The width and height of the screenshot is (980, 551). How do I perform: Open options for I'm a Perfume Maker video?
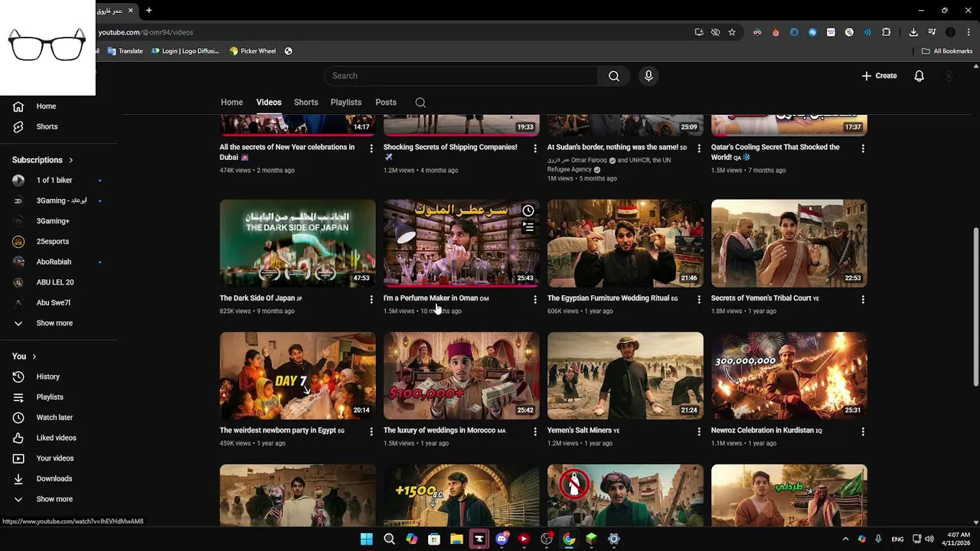click(x=535, y=299)
